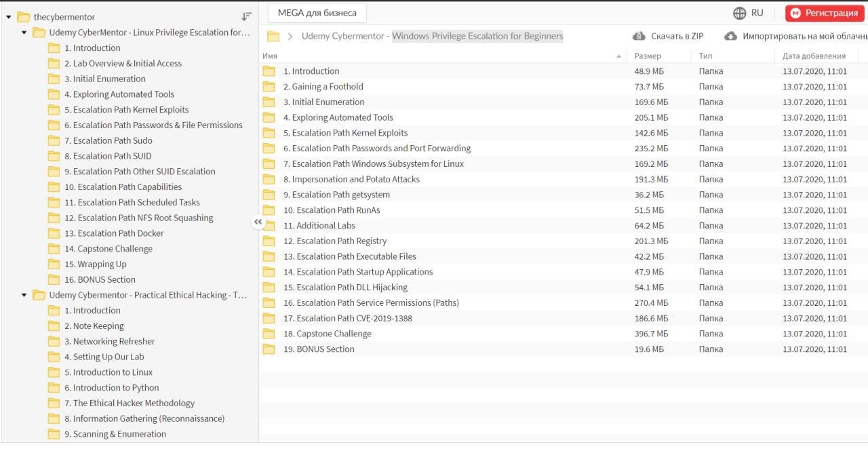The width and height of the screenshot is (868, 453).
Task: Click the root folder icon in the breadcrumb
Action: pyautogui.click(x=273, y=37)
